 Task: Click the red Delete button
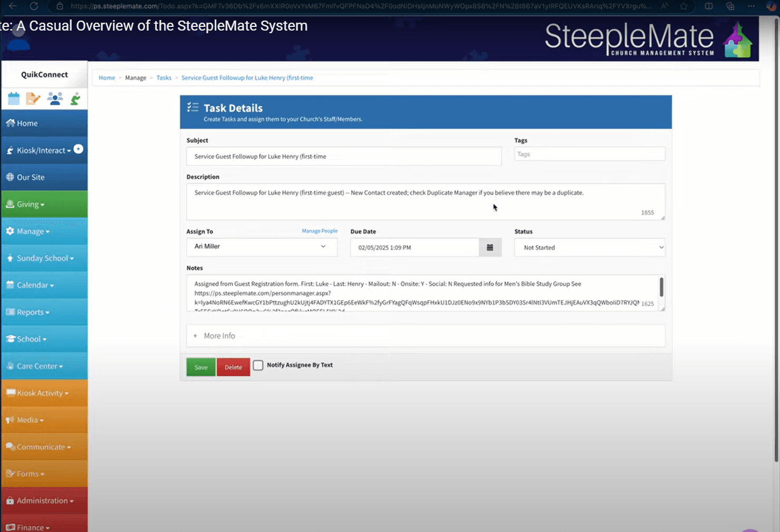pos(233,367)
